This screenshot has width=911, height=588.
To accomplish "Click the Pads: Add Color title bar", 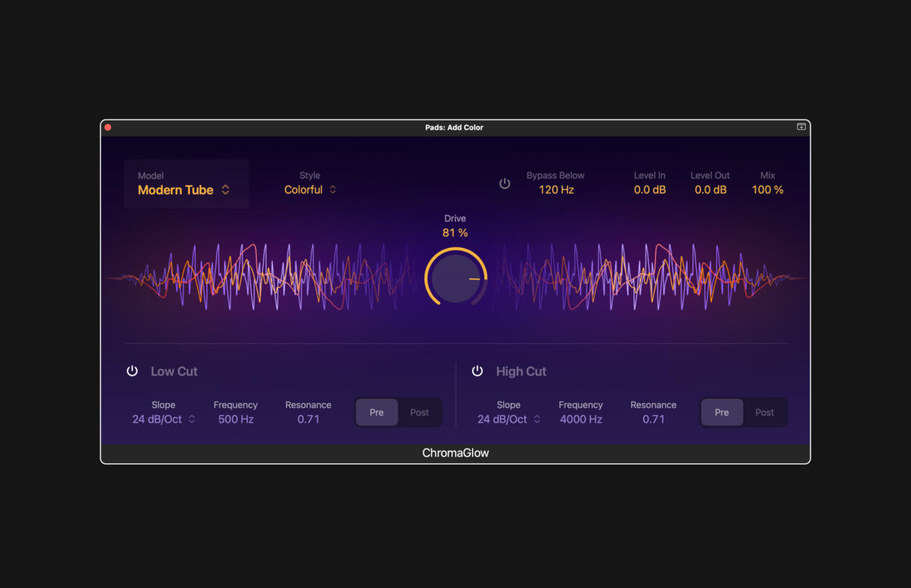I will 455,127.
